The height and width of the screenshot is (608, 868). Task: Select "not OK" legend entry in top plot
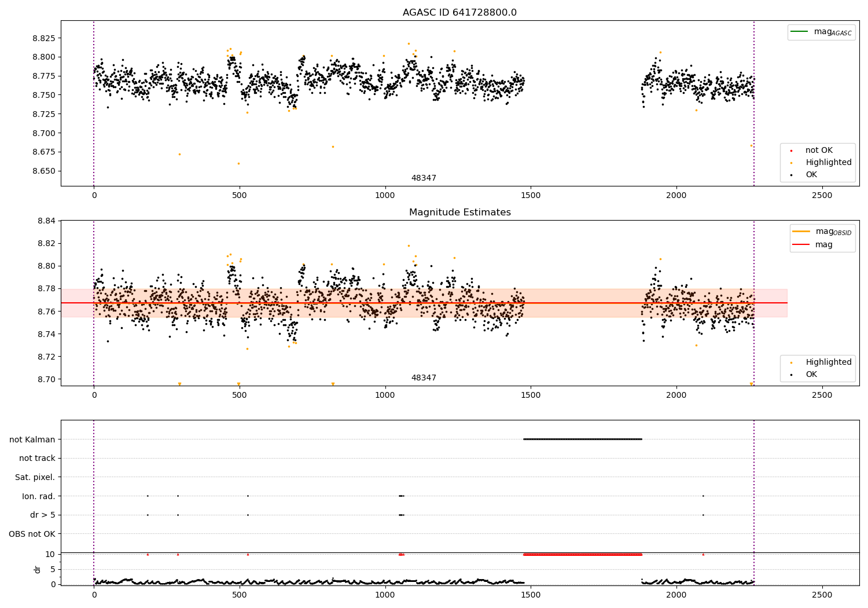[x=819, y=151]
